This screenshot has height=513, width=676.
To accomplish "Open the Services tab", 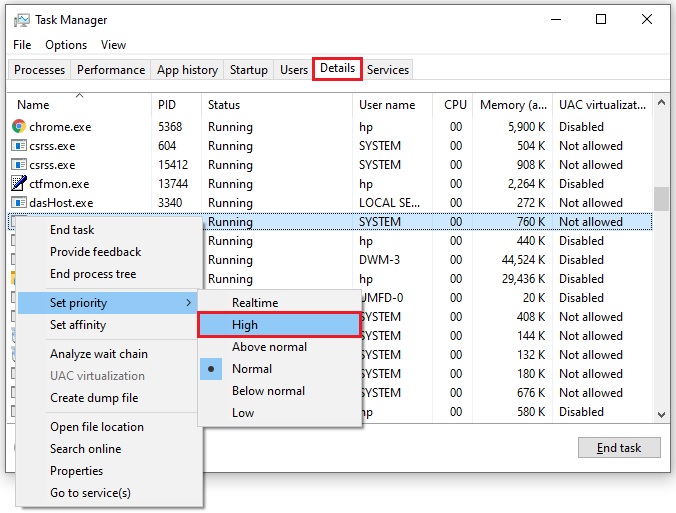I will [387, 70].
